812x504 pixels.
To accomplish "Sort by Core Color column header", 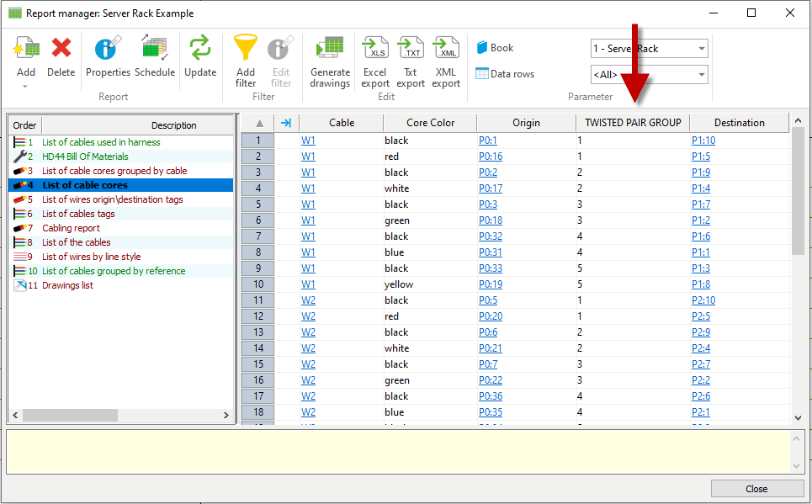I will [x=430, y=123].
